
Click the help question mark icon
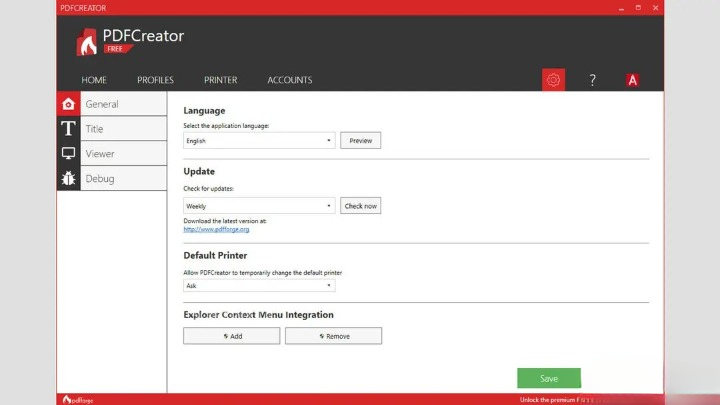point(592,80)
